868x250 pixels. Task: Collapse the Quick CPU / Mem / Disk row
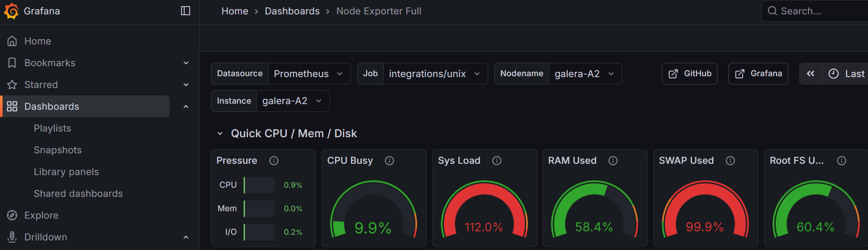point(220,134)
